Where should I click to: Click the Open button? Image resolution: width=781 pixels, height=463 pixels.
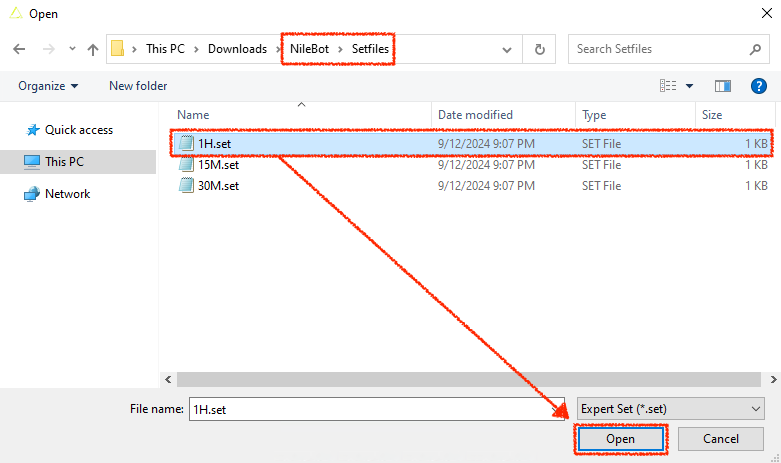coord(621,439)
